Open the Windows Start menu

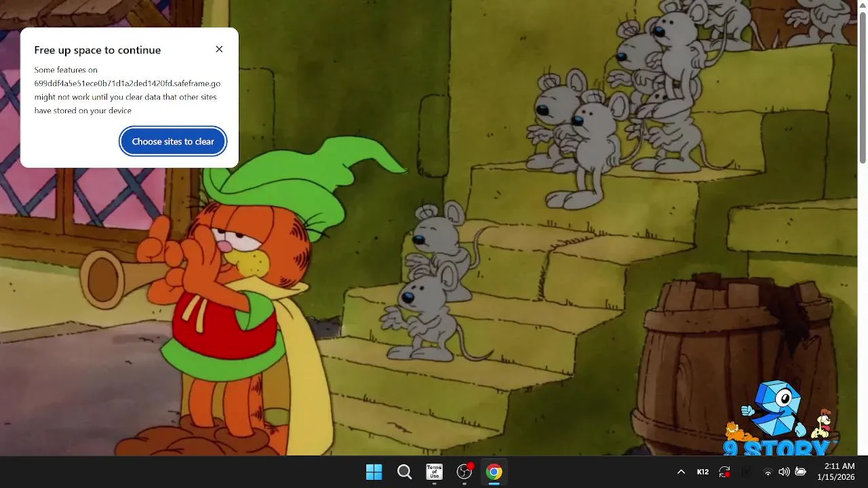(374, 472)
